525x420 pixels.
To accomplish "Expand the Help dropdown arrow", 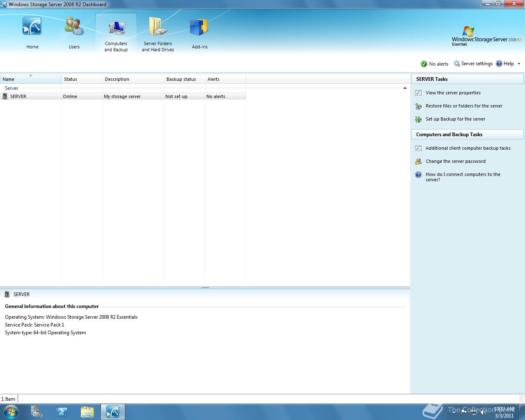I will click(519, 64).
